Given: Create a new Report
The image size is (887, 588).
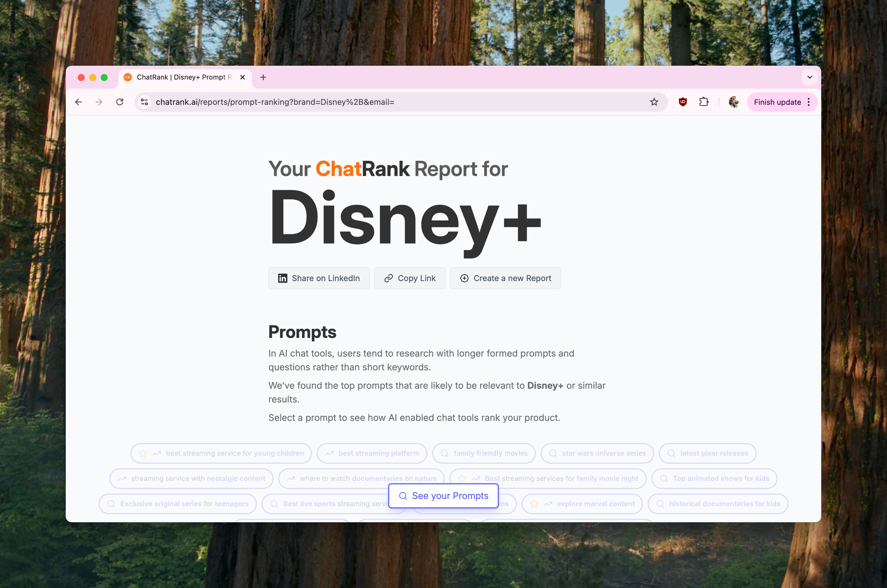Looking at the screenshot, I should (505, 278).
